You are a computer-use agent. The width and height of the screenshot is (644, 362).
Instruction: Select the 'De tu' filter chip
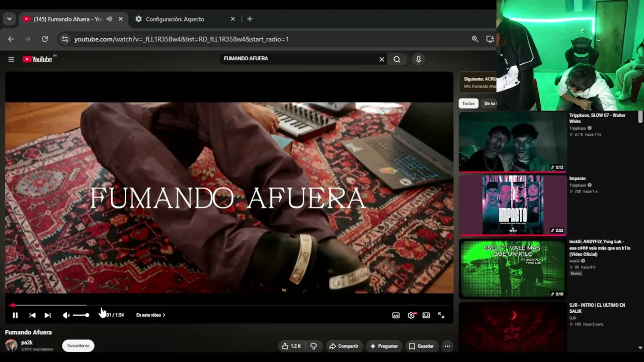point(489,104)
